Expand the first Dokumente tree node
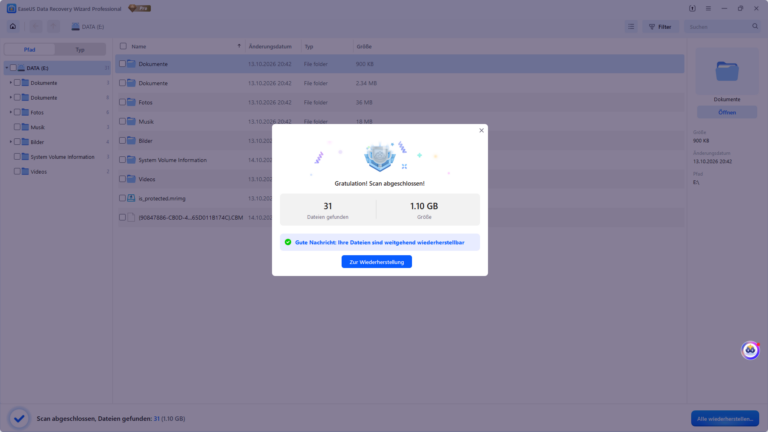768x432 pixels. (11, 83)
